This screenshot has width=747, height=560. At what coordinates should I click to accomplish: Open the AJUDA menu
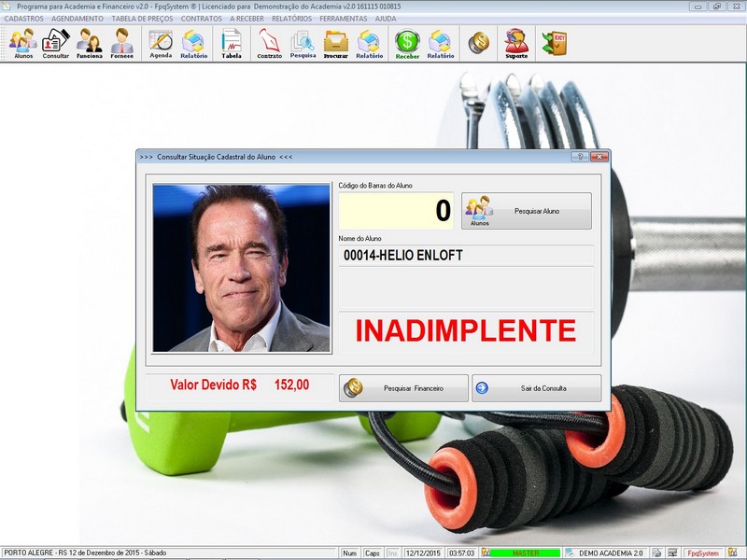pos(386,19)
